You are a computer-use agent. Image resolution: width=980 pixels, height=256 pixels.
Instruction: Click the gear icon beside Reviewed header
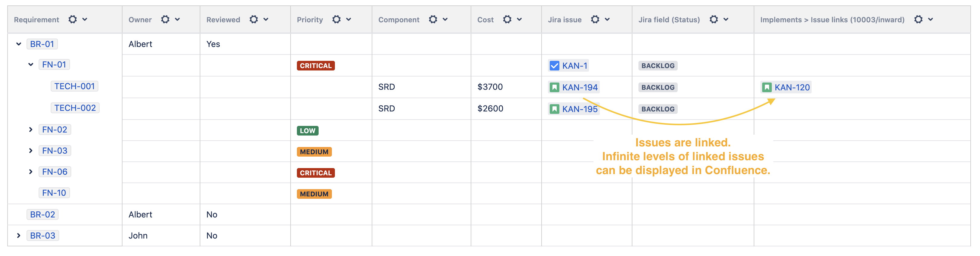click(x=253, y=19)
